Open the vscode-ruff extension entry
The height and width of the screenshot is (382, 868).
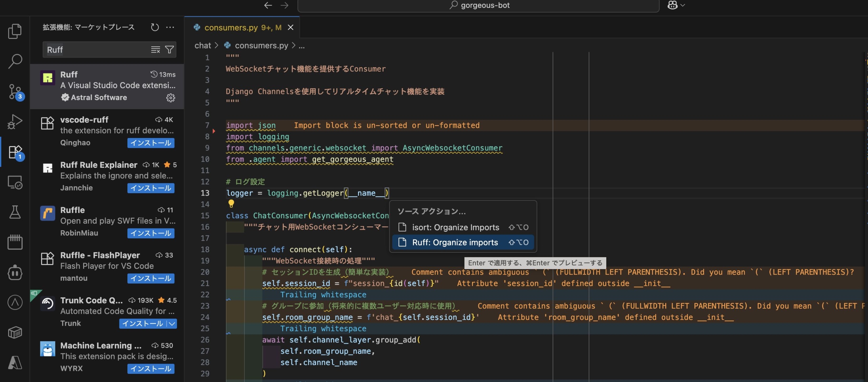[107, 132]
